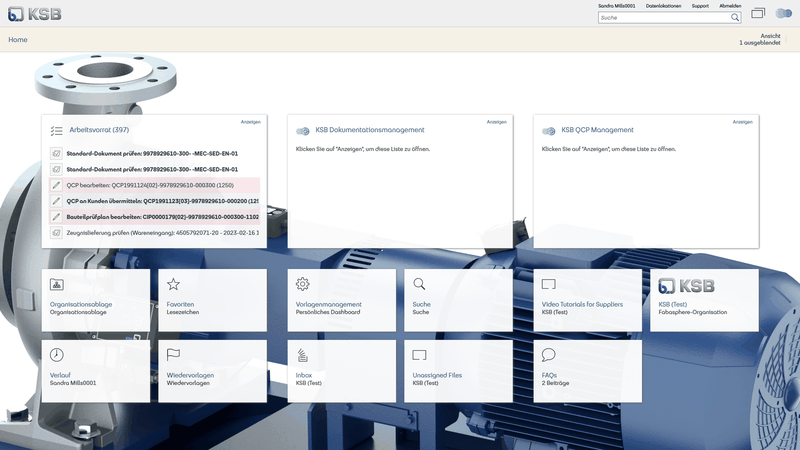Screen dimensions: 800x450
Task: Open the KSB QCP Management title
Action: pos(597,130)
